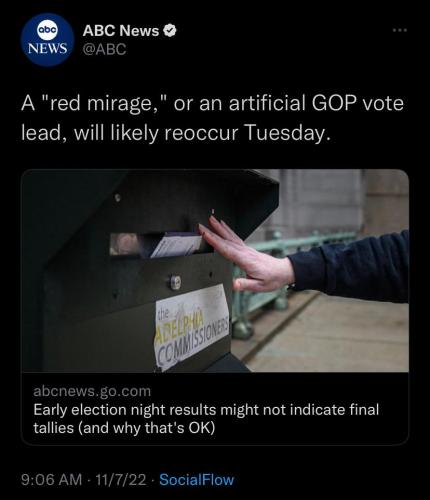Click the tallies and why that's OK line
430x500 pixels.
[x=124, y=428]
